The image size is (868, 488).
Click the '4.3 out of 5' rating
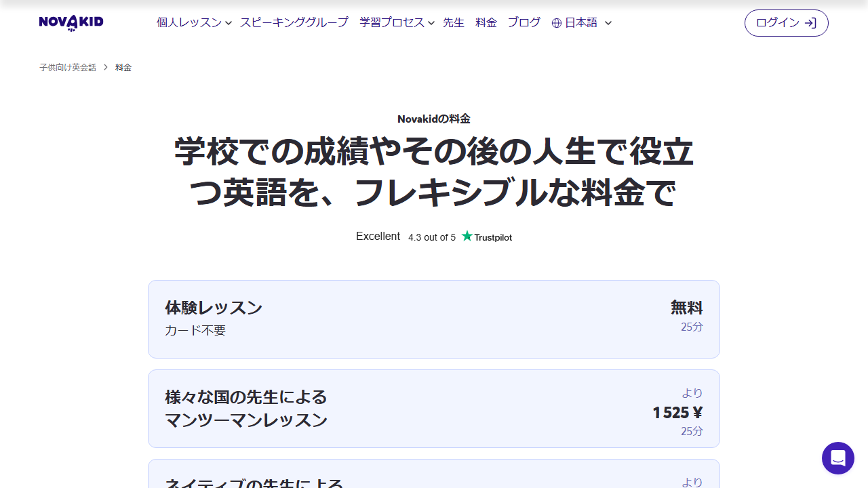pyautogui.click(x=432, y=237)
